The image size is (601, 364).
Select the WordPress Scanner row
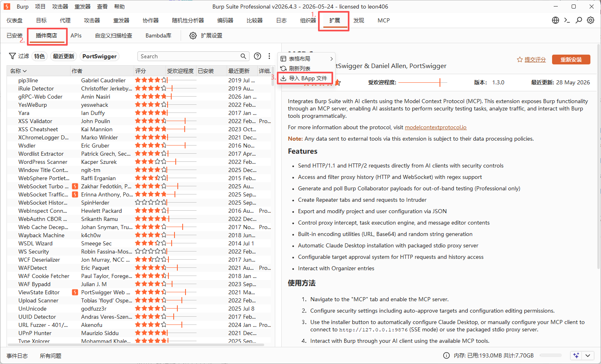point(139,162)
